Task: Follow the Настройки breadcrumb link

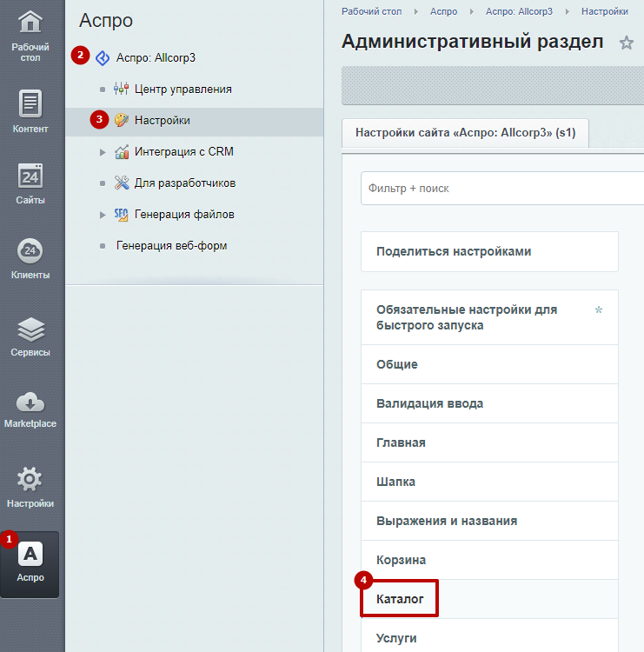Action: [x=605, y=11]
